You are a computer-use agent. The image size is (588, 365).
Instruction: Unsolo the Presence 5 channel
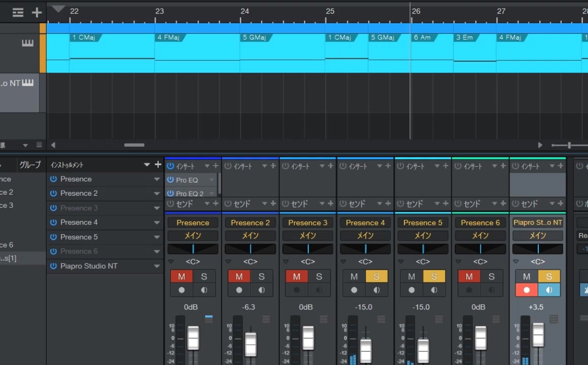click(x=434, y=276)
